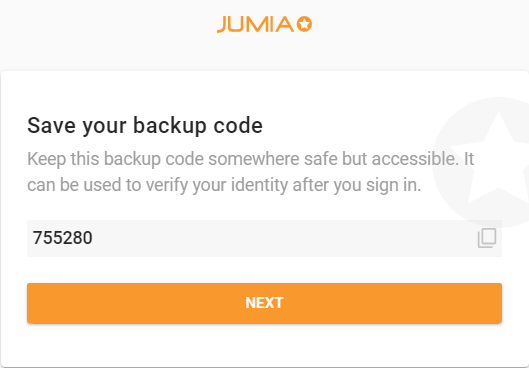Click the white card area below NEXT
The width and height of the screenshot is (529, 368).
point(264,345)
